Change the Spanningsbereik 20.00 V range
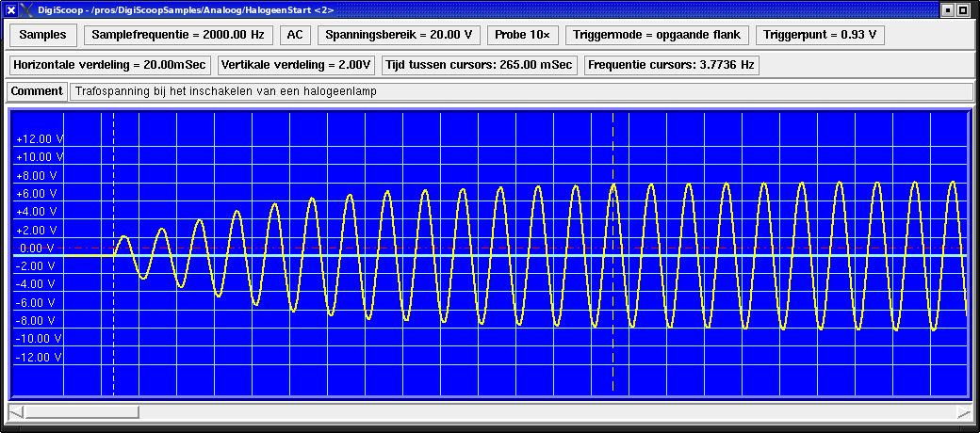This screenshot has width=980, height=433. 399,35
